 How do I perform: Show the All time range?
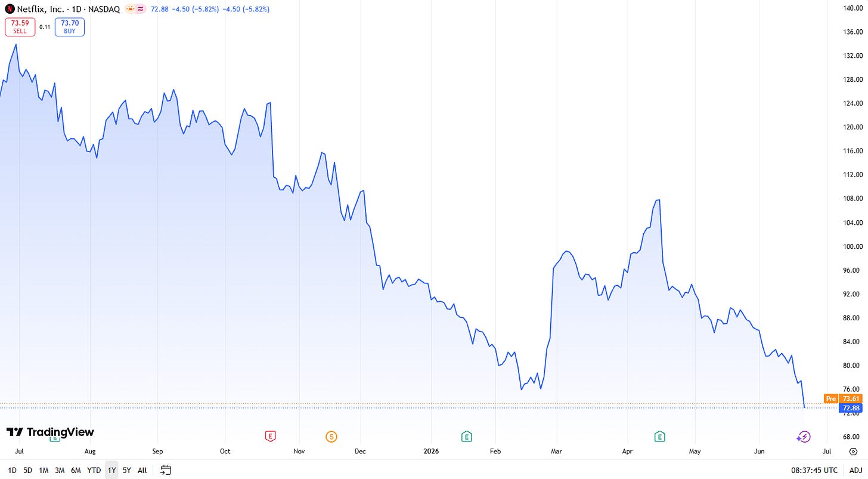tap(142, 470)
